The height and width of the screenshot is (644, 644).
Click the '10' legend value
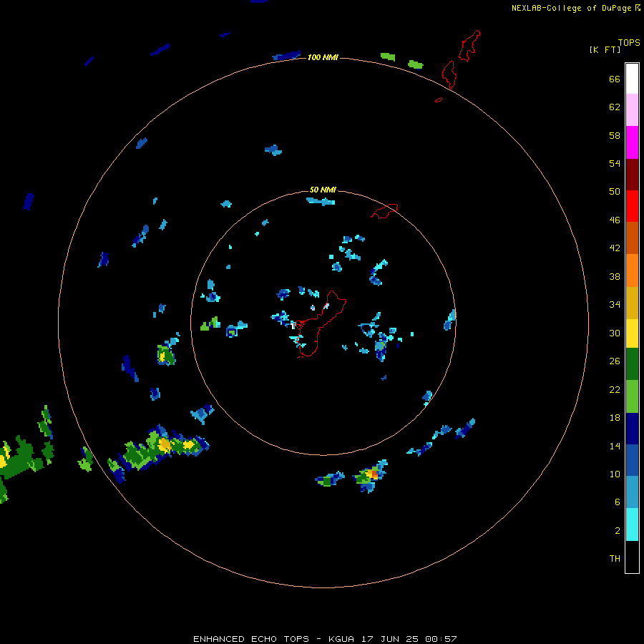tap(615, 474)
